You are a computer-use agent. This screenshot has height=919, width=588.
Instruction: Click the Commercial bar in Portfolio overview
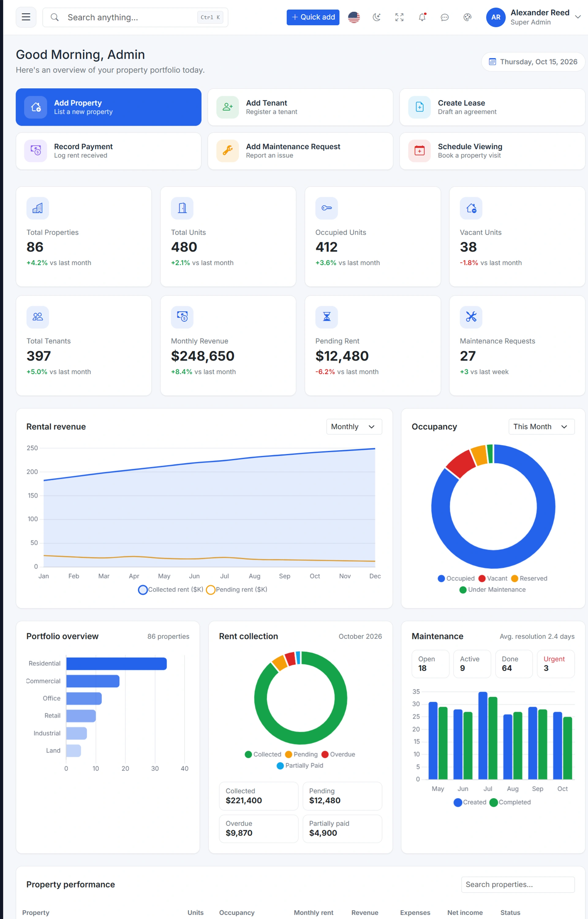93,681
